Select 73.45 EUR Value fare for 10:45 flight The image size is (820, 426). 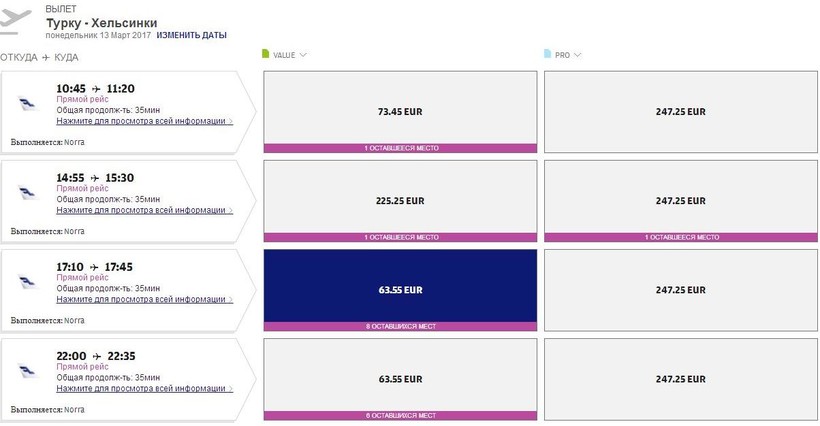pyautogui.click(x=400, y=111)
